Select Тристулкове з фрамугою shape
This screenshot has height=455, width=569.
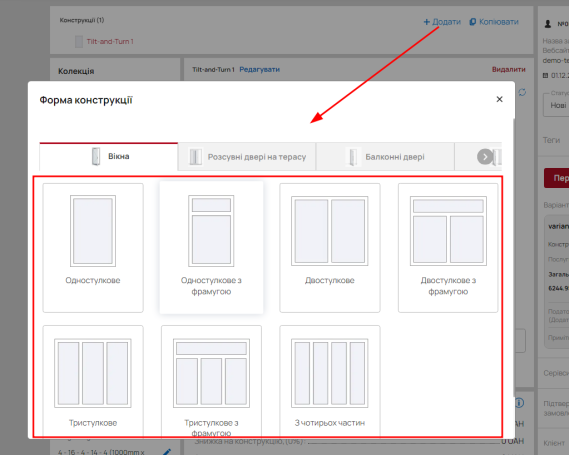[211, 380]
